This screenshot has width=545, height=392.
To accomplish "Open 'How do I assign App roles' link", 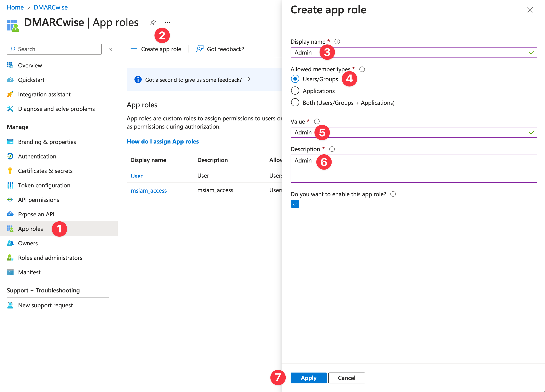I will (163, 141).
